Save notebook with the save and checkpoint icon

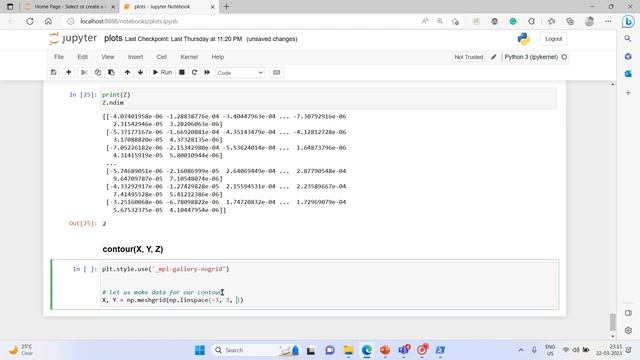[53, 72]
